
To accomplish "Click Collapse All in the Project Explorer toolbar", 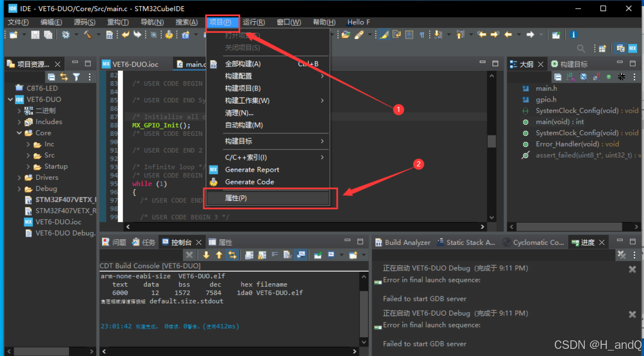I will coord(51,77).
